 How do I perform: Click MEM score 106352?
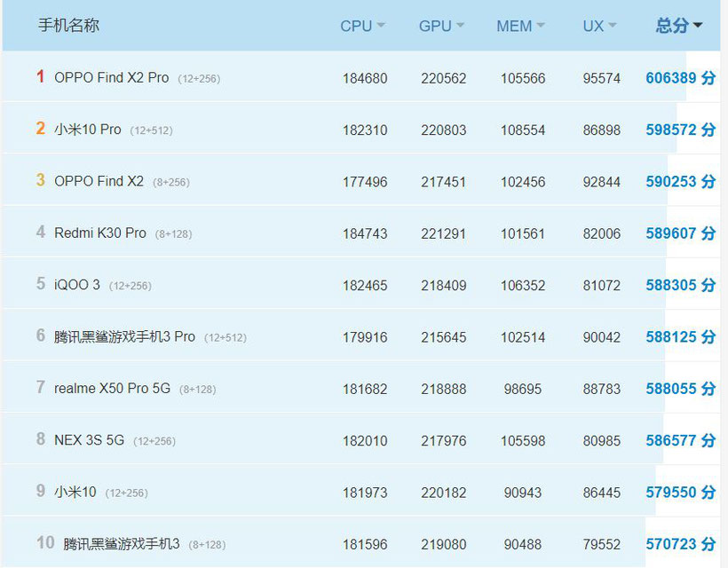(523, 286)
